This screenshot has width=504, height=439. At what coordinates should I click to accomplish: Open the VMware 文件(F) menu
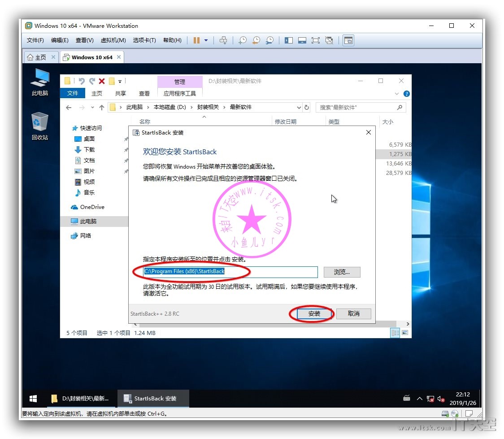pyautogui.click(x=35, y=40)
